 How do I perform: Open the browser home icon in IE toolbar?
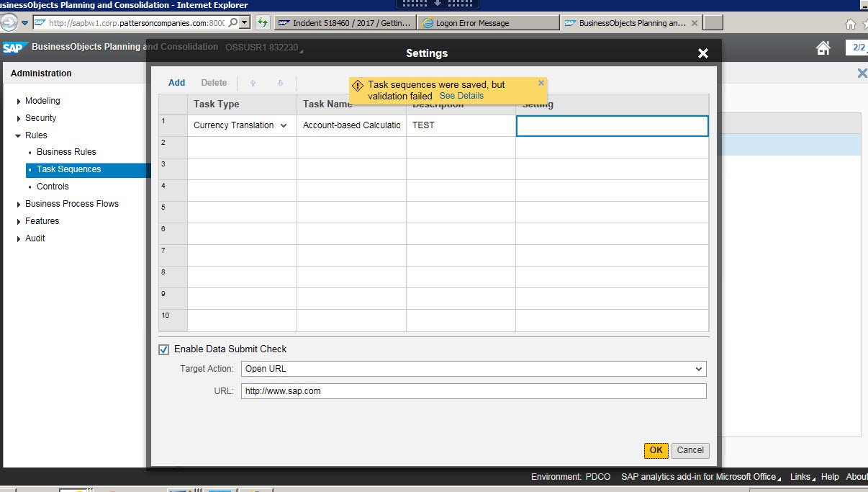tap(850, 23)
